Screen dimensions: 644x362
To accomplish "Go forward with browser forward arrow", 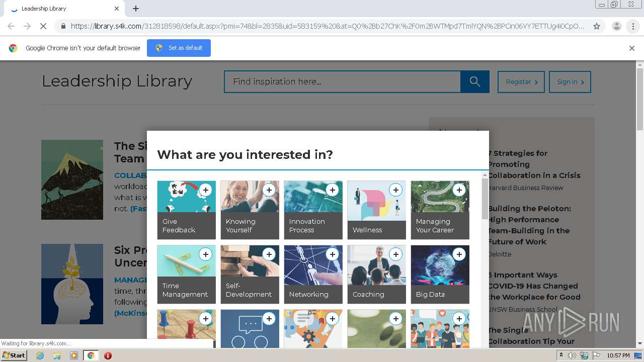I will pos(27,26).
